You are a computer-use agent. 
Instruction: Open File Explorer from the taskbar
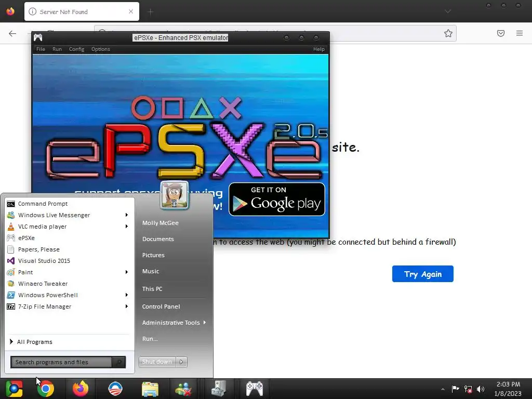150,389
